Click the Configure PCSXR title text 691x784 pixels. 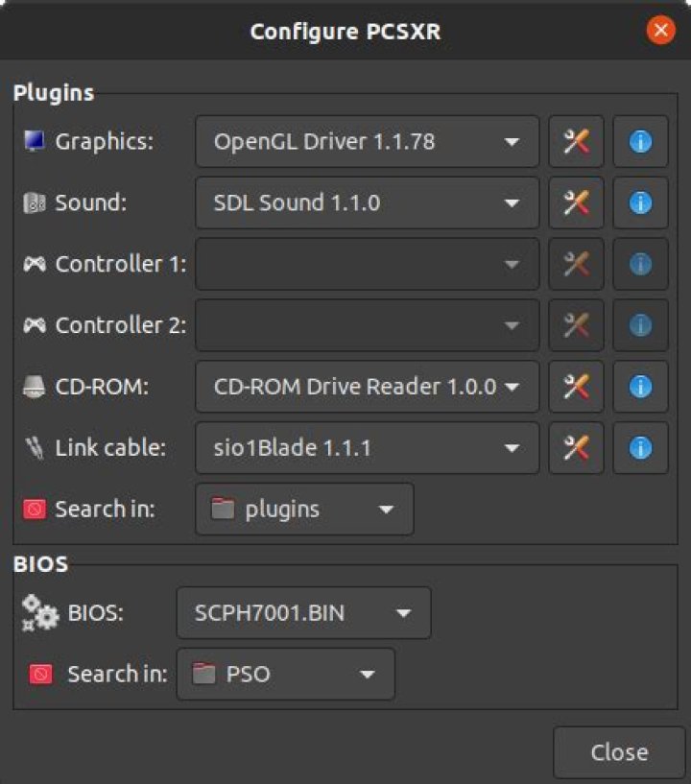tap(345, 32)
